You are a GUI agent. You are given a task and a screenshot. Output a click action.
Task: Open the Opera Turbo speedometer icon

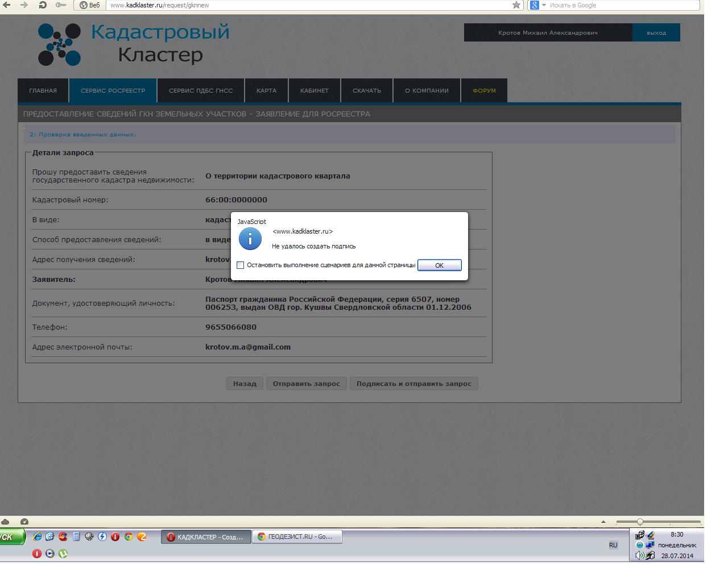point(24,521)
